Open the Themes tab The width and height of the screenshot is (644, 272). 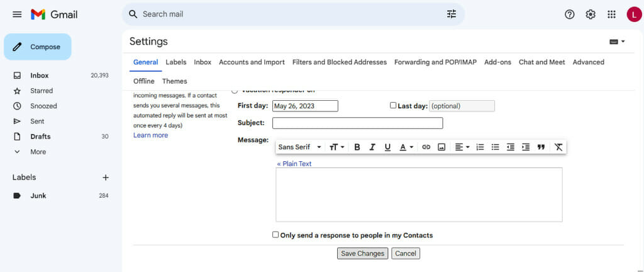pyautogui.click(x=175, y=81)
